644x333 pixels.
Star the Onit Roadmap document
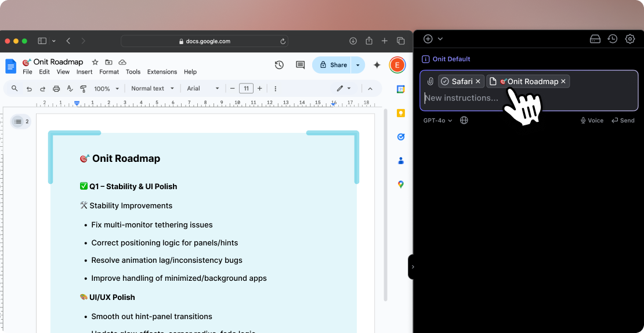(x=95, y=62)
